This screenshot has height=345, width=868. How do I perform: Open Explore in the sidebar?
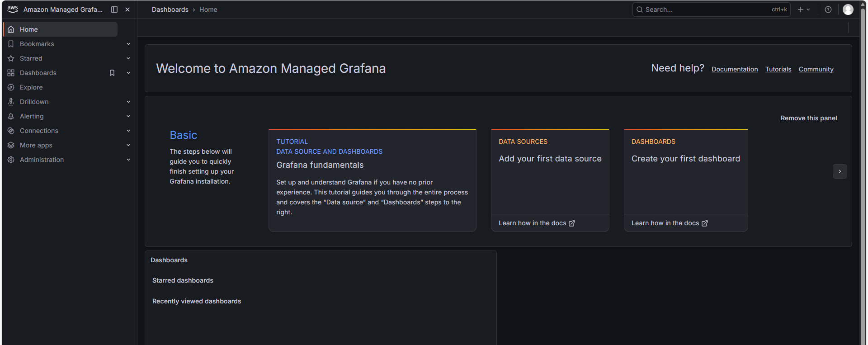tap(31, 87)
